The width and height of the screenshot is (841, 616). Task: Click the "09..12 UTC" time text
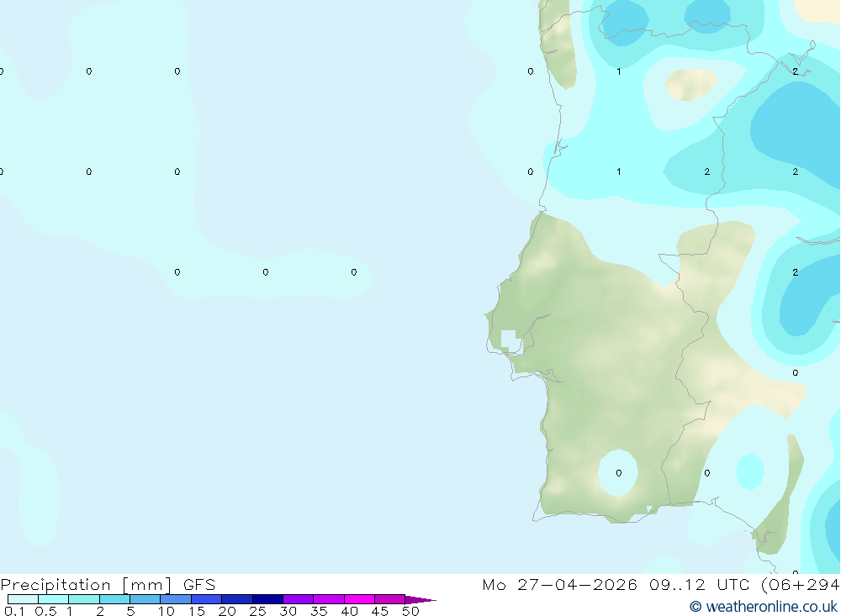700,584
